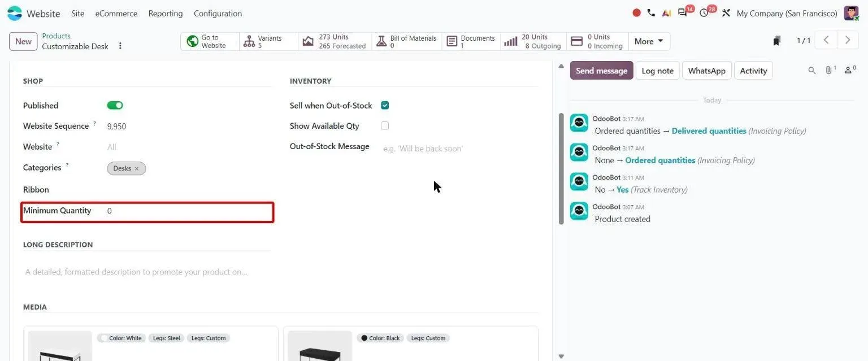Open the 20 Units outgoing bar chart button

point(533,41)
